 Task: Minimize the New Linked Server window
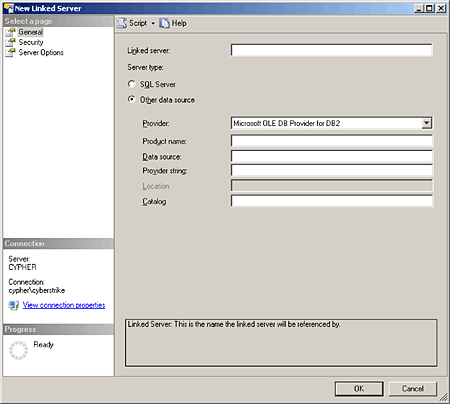[419, 8]
